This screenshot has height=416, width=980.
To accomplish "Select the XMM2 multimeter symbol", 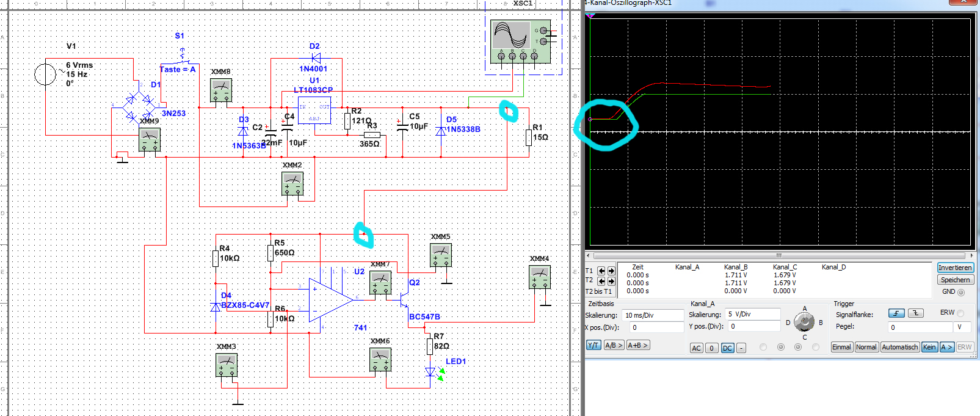I will [292, 184].
